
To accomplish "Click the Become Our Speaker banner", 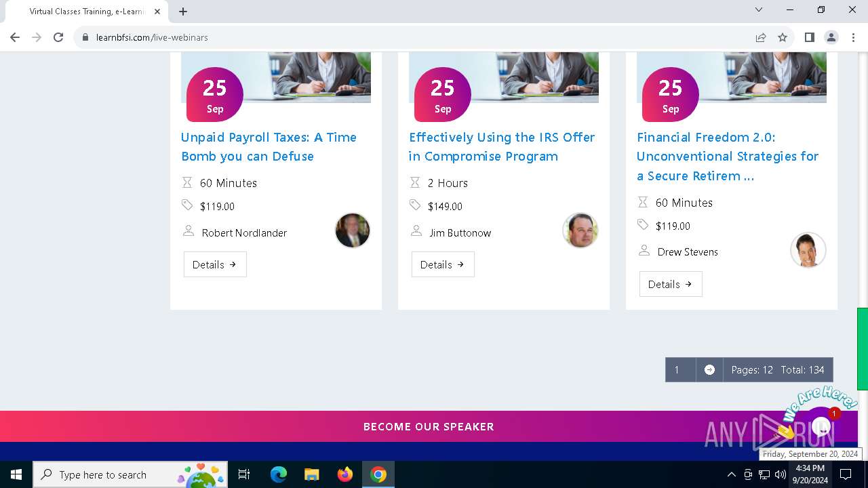I will pyautogui.click(x=429, y=426).
